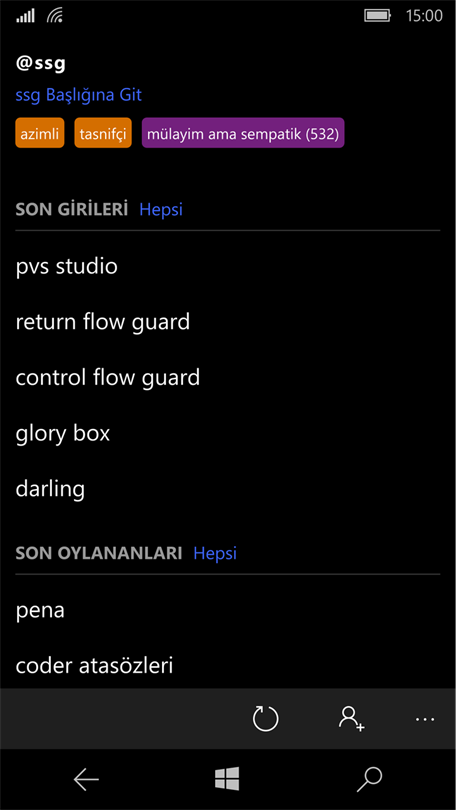Image resolution: width=456 pixels, height=810 pixels.
Task: Open the 'return flow guard' entry
Action: 228,322
